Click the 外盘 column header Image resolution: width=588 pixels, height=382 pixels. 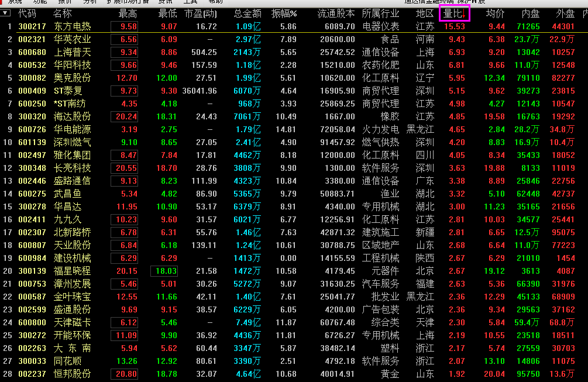[566, 14]
